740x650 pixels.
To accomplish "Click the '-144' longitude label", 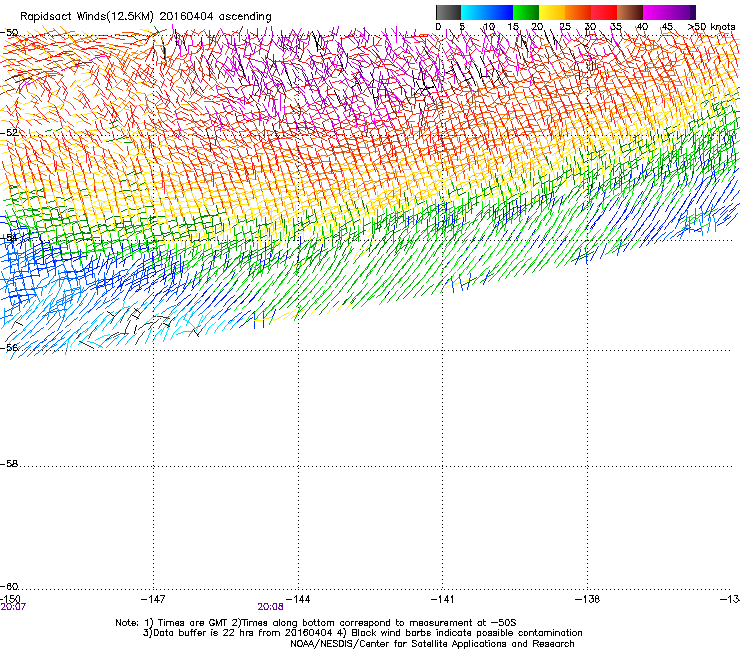I will click(298, 599).
